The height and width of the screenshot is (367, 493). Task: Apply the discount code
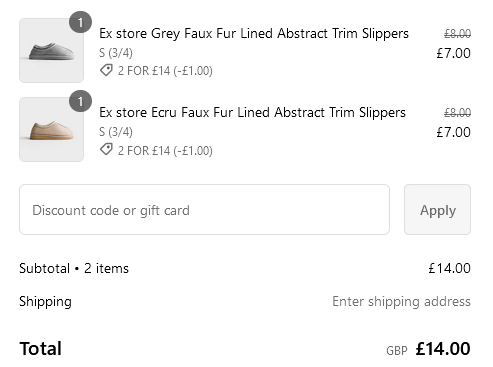437,210
